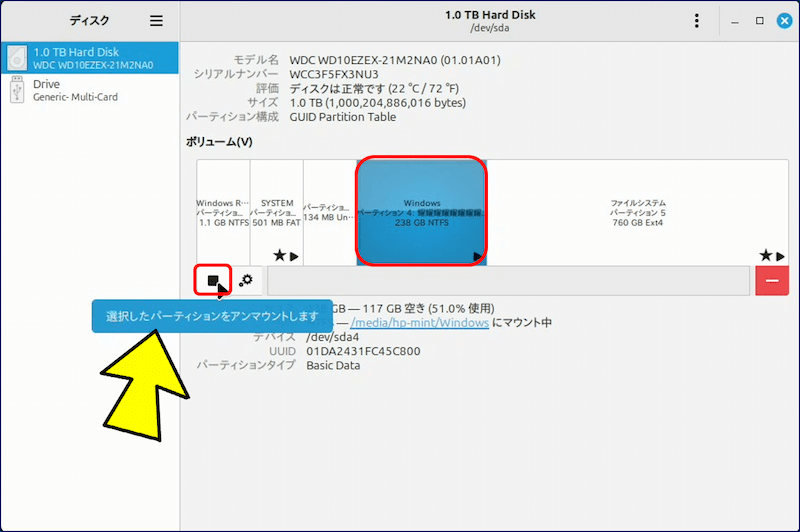Click the unmount partition stop button
800x532 pixels.
(x=213, y=281)
